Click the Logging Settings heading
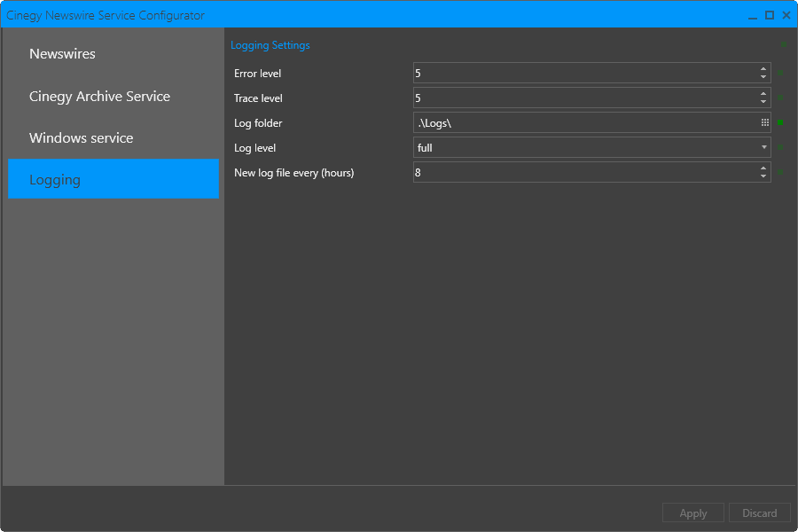Viewport: 798px width, 532px height. 270,45
